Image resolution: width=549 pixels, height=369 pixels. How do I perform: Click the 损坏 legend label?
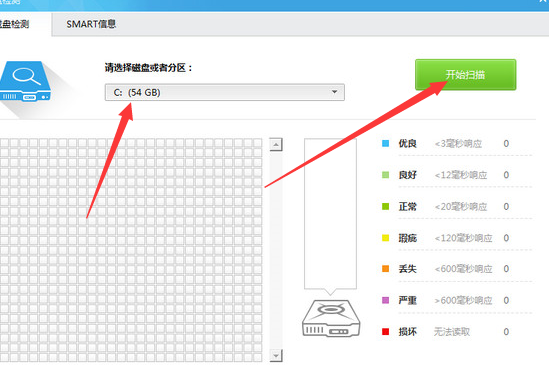pyautogui.click(x=407, y=332)
